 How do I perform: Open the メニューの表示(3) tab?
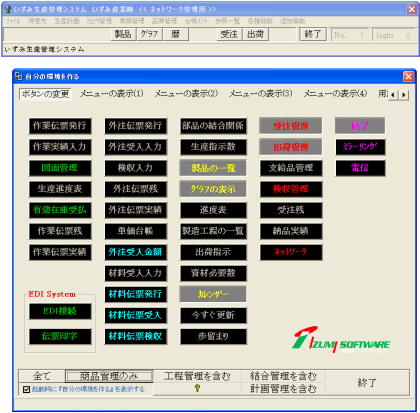point(261,94)
